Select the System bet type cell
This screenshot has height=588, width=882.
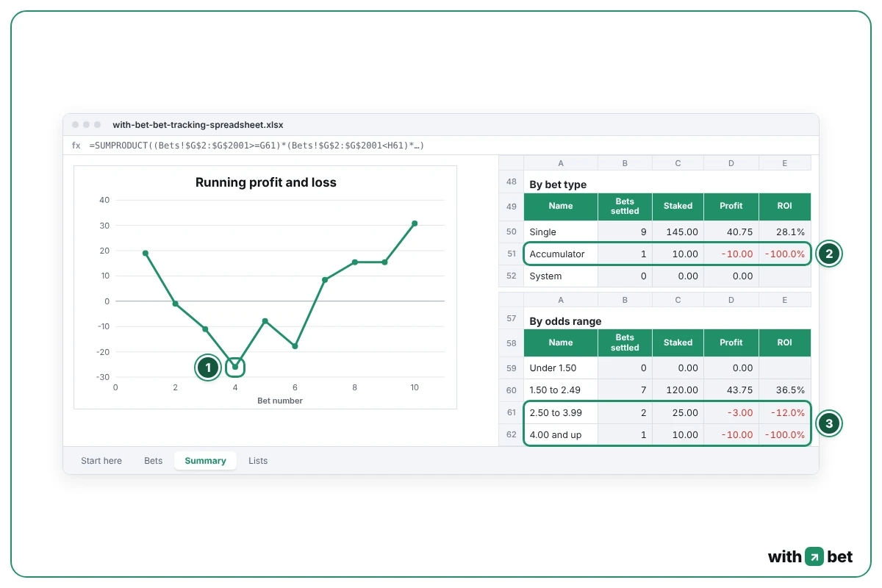click(561, 276)
